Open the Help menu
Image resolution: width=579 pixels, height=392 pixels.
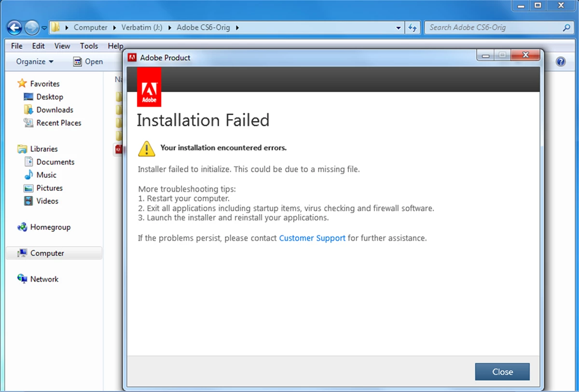coord(115,46)
